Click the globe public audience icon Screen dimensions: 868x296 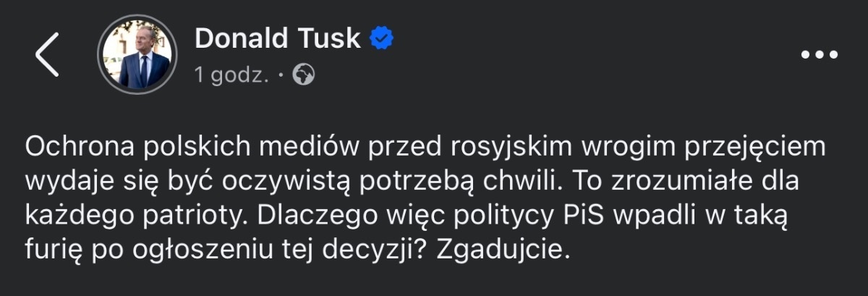(305, 75)
